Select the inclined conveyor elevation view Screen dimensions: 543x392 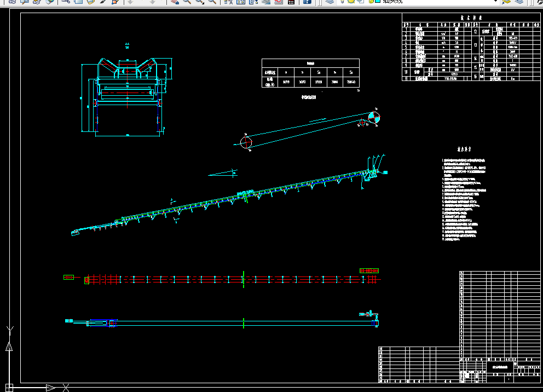pyautogui.click(x=229, y=195)
